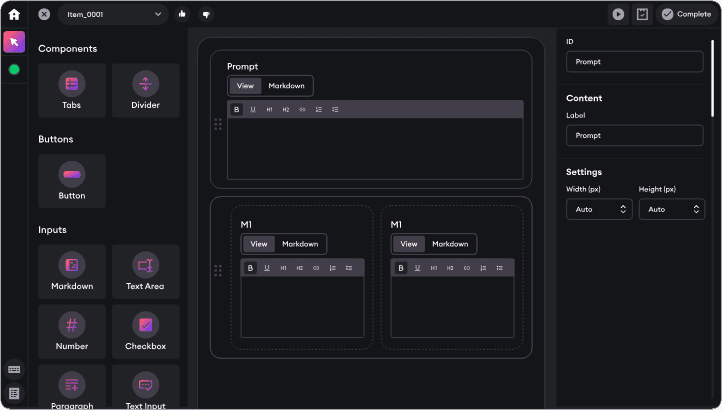This screenshot has width=722, height=410.
Task: Add a Number input component
Action: (72, 332)
